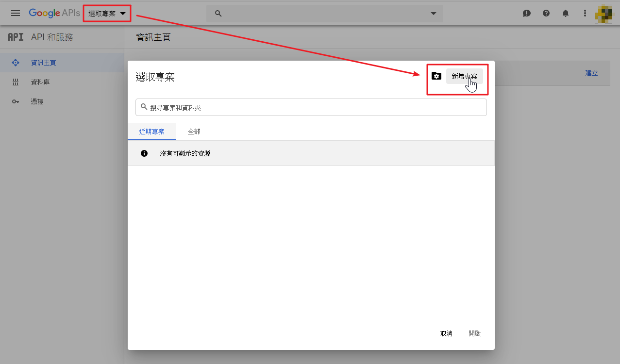This screenshot has height=364, width=620.
Task: Open the hamburger navigation menu
Action: click(x=16, y=14)
